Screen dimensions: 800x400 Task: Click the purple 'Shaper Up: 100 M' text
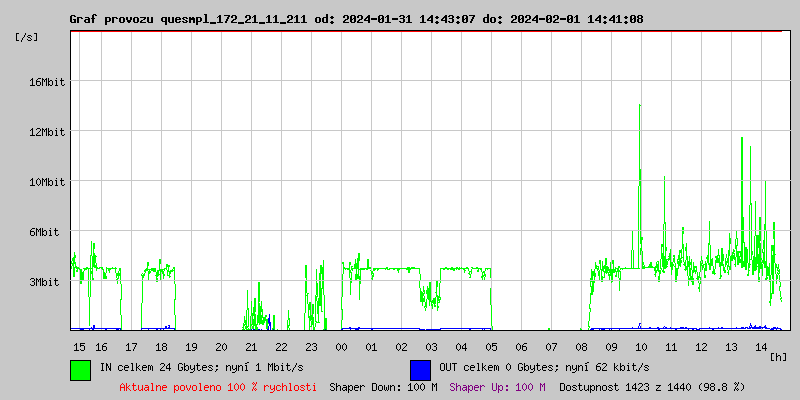pos(497,386)
